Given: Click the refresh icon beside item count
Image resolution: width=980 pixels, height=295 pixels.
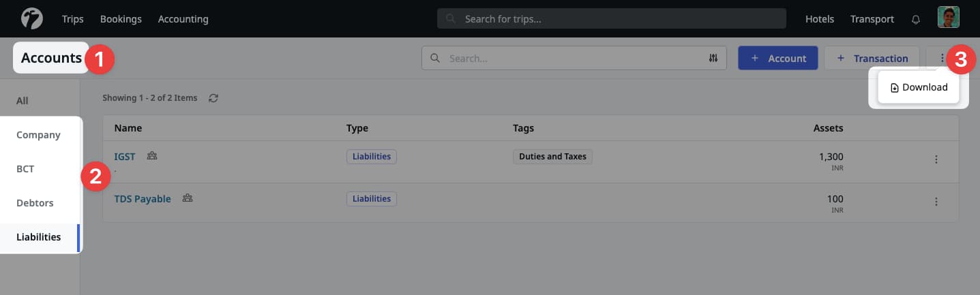Looking at the screenshot, I should coord(213,98).
